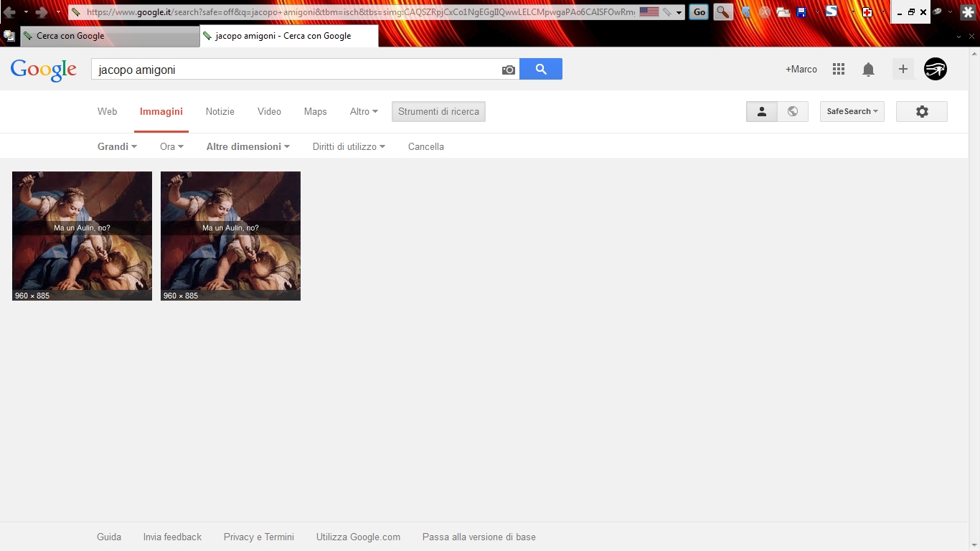Expand the 'Altre dimensioni' dropdown
The image size is (980, 551).
pyautogui.click(x=248, y=146)
